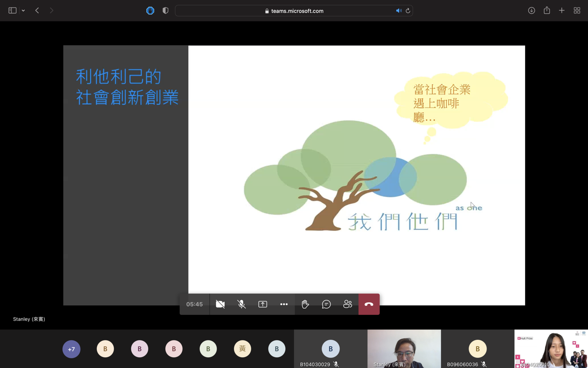Click the 我們他們 logo text
This screenshot has width=588, height=368.
[403, 221]
